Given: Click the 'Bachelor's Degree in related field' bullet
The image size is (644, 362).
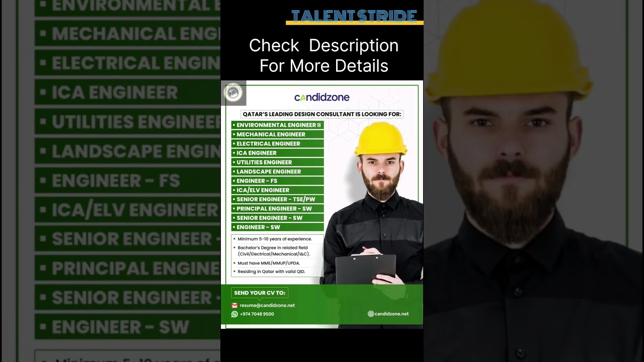Looking at the screenshot, I should click(x=274, y=251).
